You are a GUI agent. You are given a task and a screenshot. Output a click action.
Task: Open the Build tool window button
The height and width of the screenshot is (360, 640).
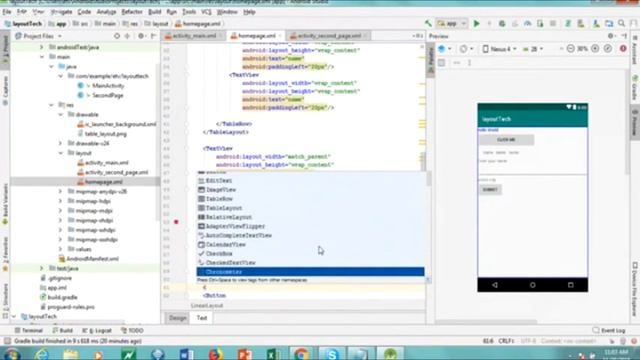62,331
